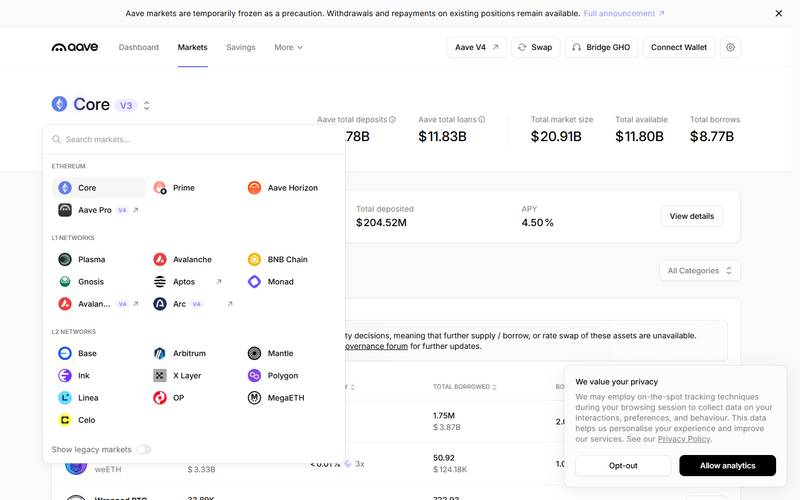Open the Full announcement link
The height and width of the screenshot is (500, 800).
click(x=623, y=13)
